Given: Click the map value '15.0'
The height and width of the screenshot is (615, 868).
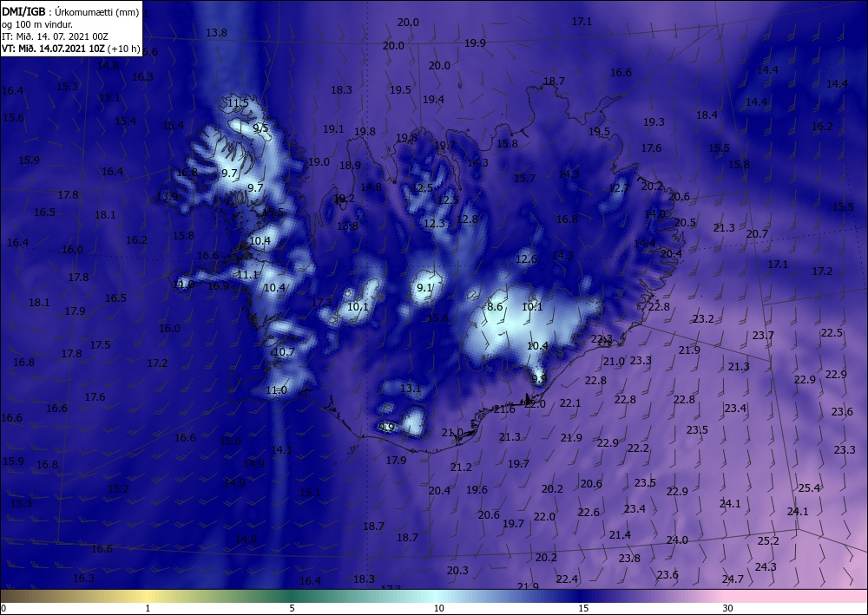Looking at the screenshot, I should (230, 442).
